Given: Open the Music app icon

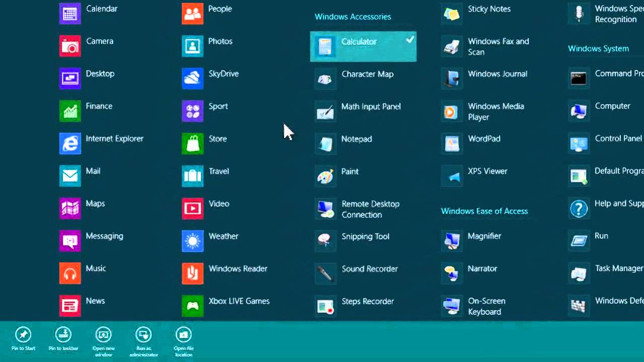Looking at the screenshot, I should coord(70,274).
